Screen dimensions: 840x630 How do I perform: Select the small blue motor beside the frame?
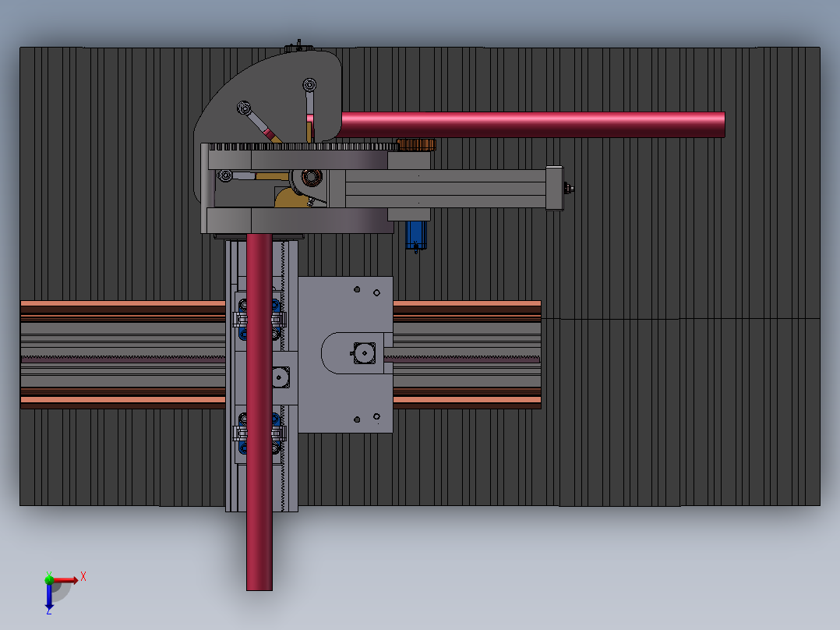pyautogui.click(x=416, y=235)
